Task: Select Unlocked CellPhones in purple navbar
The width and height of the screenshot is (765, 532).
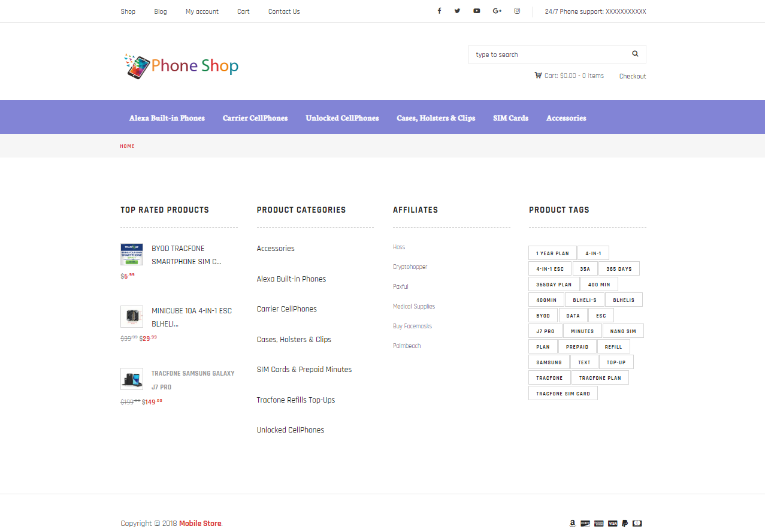Action: coord(342,118)
